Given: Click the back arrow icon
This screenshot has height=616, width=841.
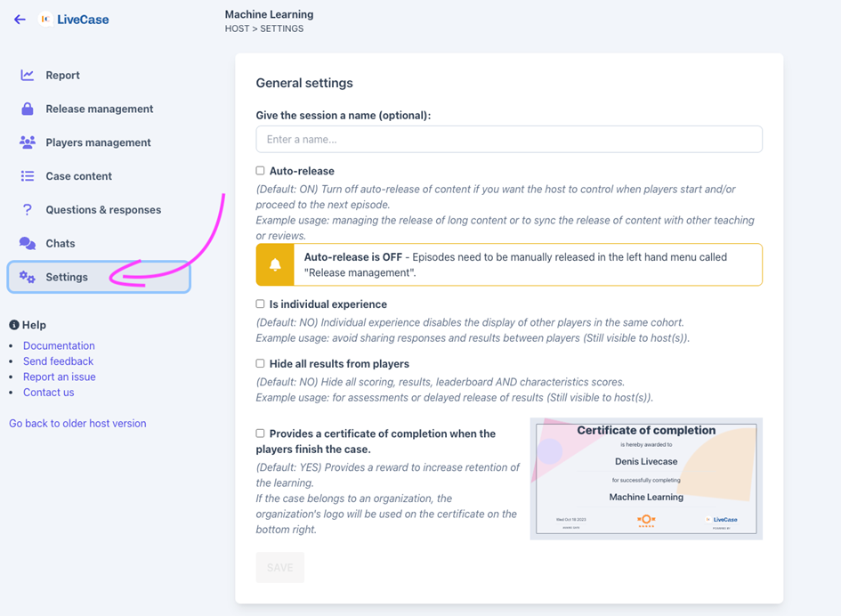Looking at the screenshot, I should coord(20,20).
